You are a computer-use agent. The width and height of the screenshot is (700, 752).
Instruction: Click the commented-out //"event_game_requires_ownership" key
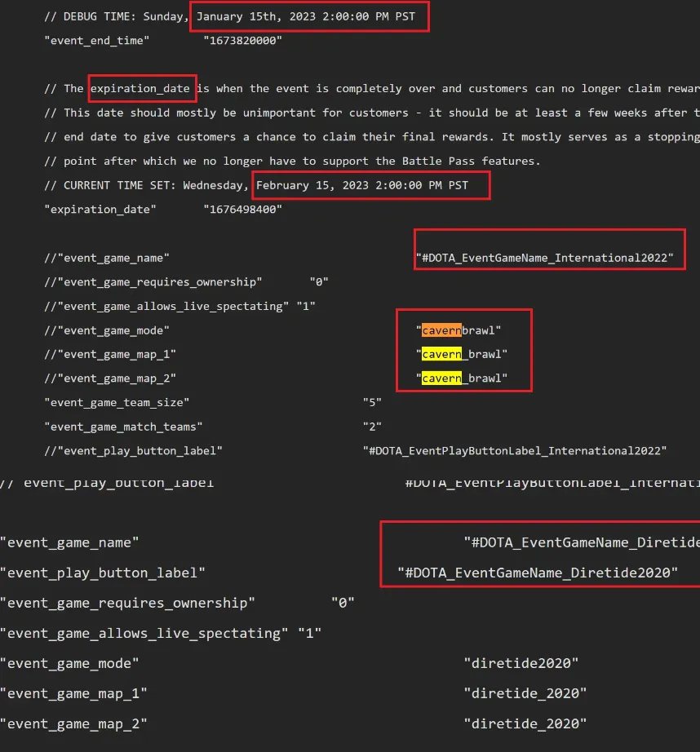click(153, 282)
